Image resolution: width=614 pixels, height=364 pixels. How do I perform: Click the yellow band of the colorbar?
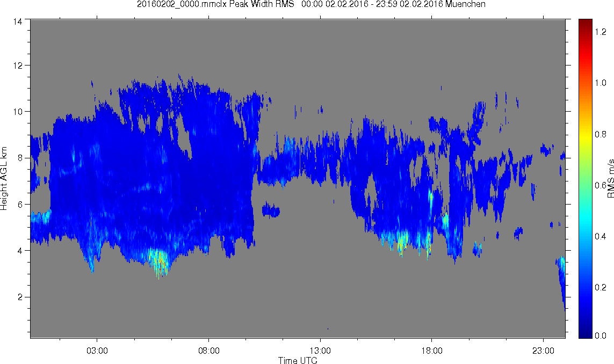[x=586, y=134]
